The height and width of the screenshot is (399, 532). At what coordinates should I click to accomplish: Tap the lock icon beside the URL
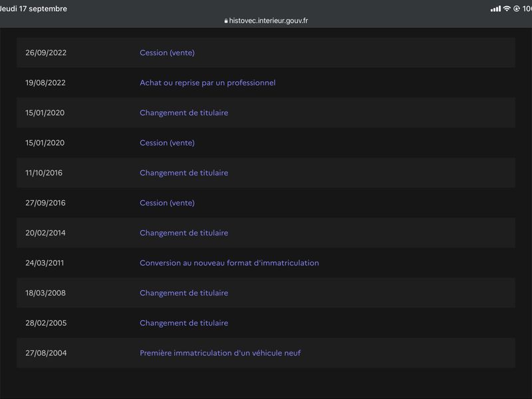[x=226, y=21]
